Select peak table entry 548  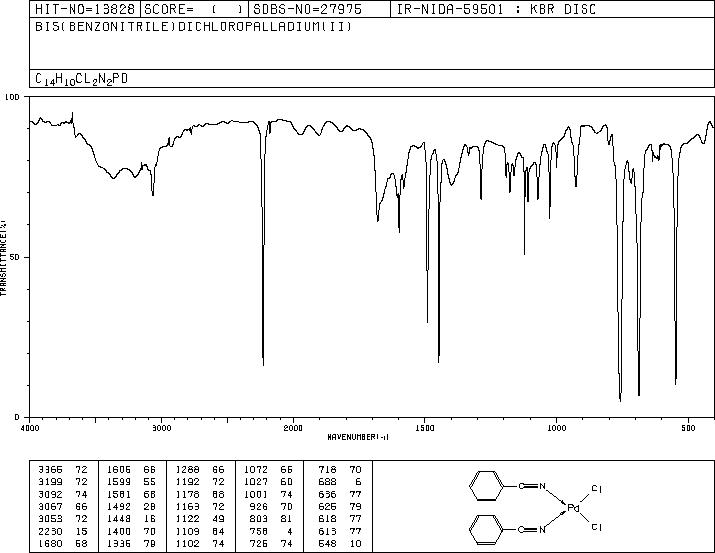point(340,543)
